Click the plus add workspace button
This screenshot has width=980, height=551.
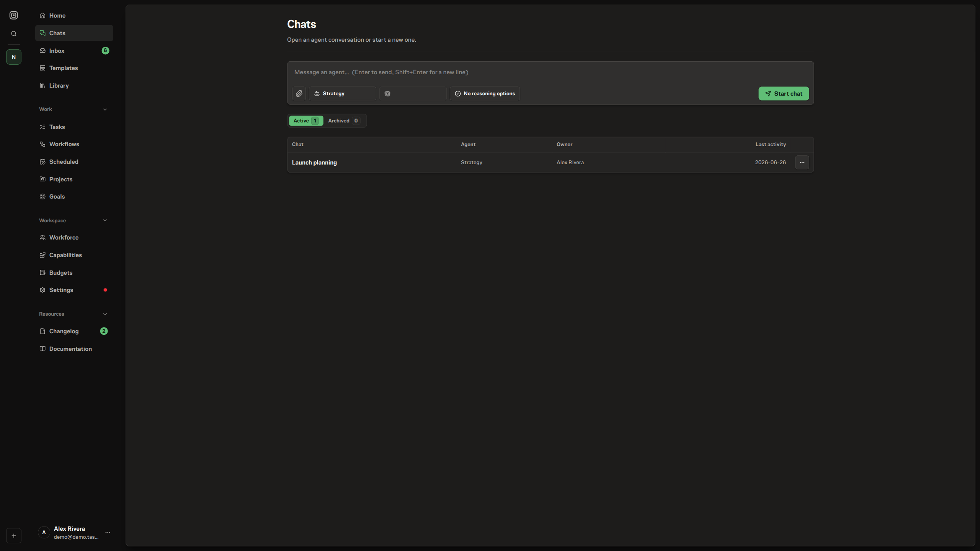tap(14, 536)
